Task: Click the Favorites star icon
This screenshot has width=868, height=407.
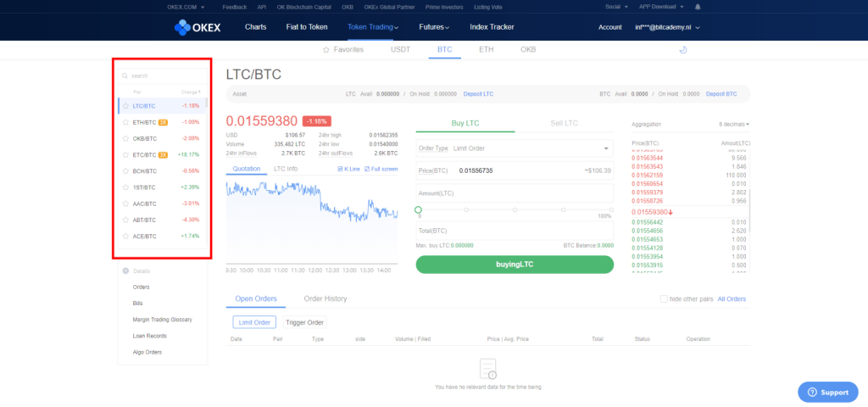Action: 326,50
